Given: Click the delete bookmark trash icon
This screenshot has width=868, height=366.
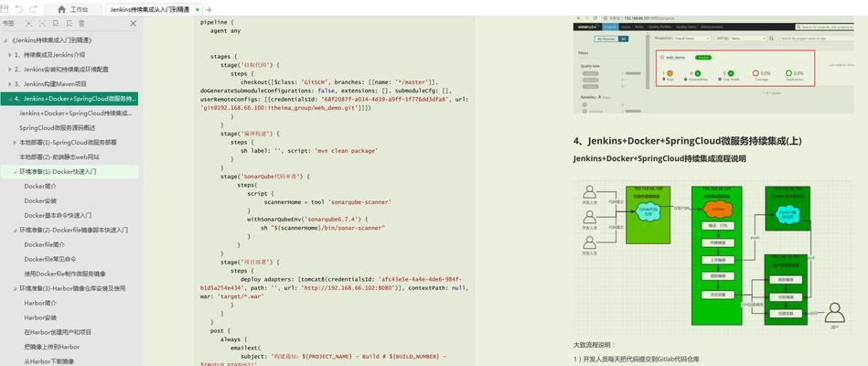Looking at the screenshot, I should click(82, 23).
